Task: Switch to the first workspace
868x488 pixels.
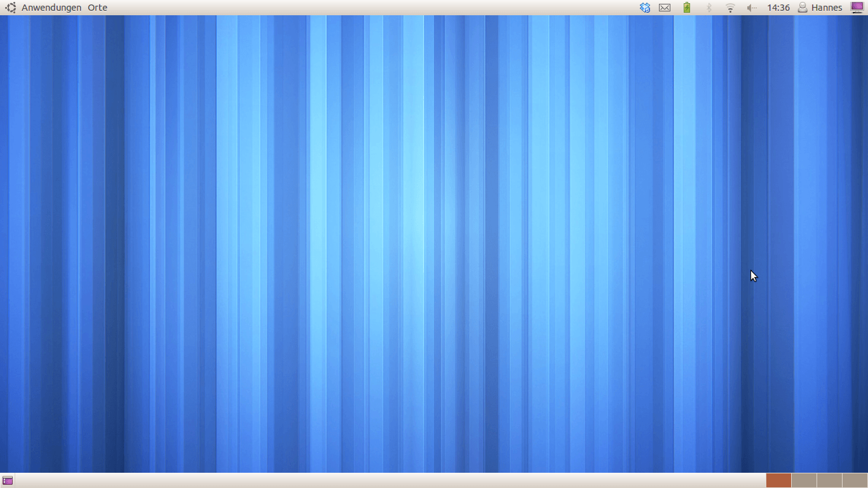Action: point(778,480)
